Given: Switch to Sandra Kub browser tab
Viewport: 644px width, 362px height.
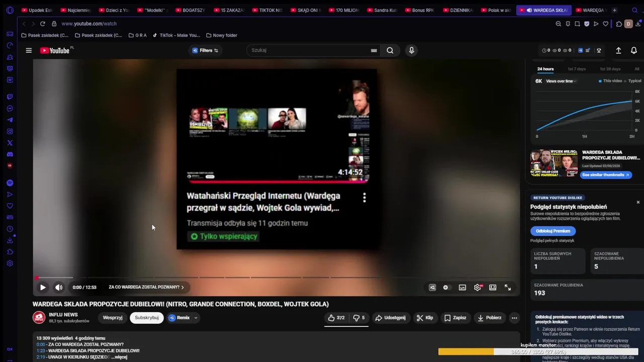Looking at the screenshot, I should pos(382,10).
